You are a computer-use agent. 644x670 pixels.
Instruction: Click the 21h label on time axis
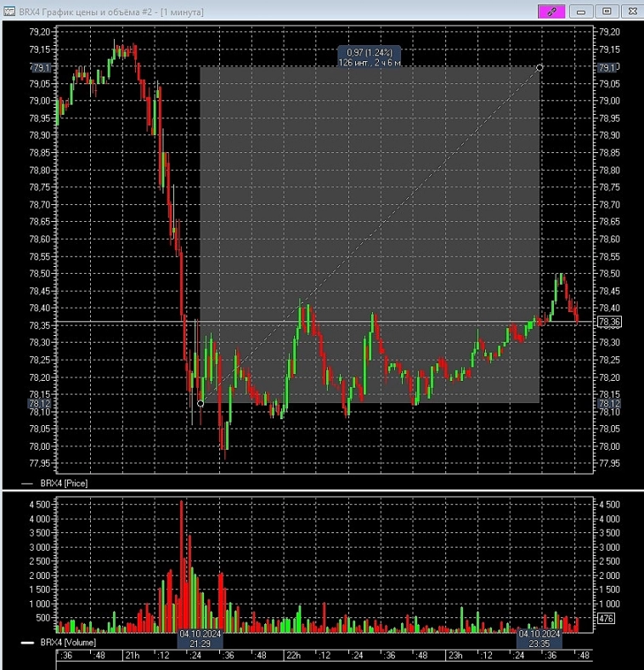pos(133,655)
